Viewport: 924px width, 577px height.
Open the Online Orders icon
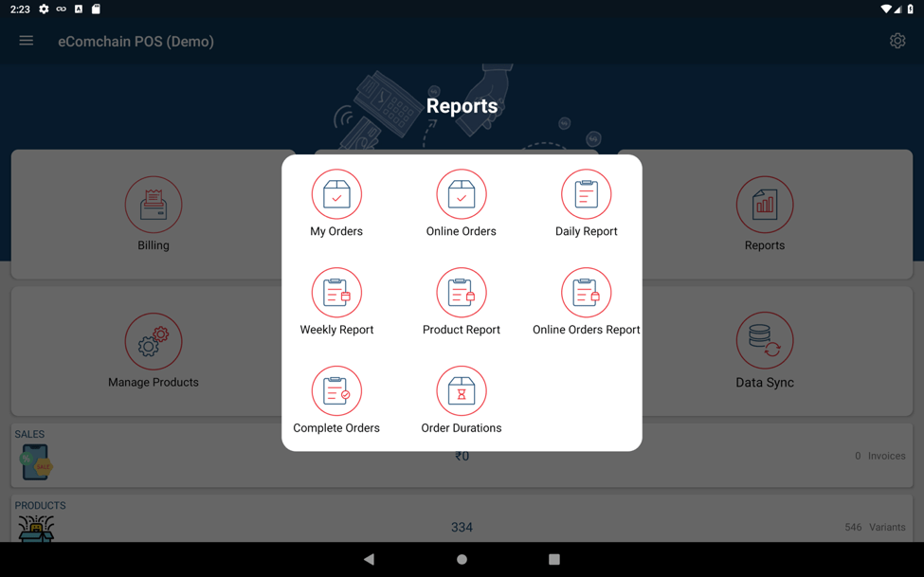click(x=462, y=194)
